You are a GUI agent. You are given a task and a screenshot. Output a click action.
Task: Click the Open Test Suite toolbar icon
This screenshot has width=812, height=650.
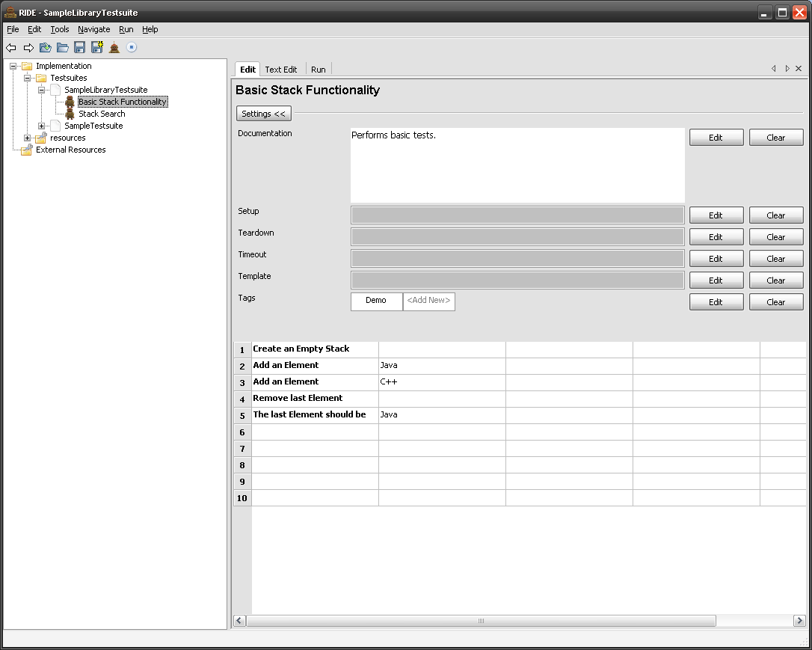pos(46,48)
